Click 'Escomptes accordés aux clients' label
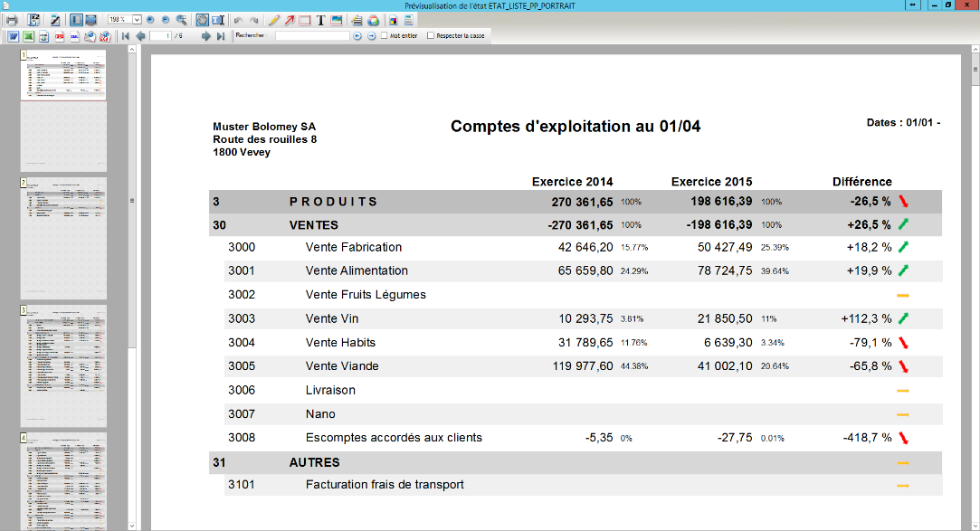The width and height of the screenshot is (980, 531). pos(394,438)
